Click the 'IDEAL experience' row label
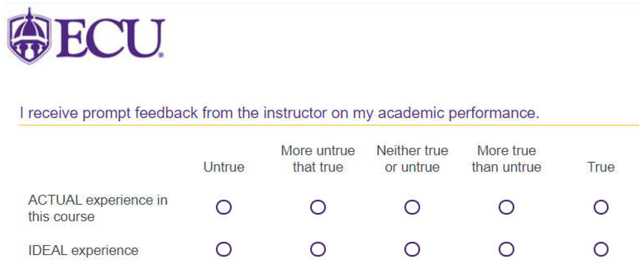This screenshot has height=264, width=644. [83, 250]
